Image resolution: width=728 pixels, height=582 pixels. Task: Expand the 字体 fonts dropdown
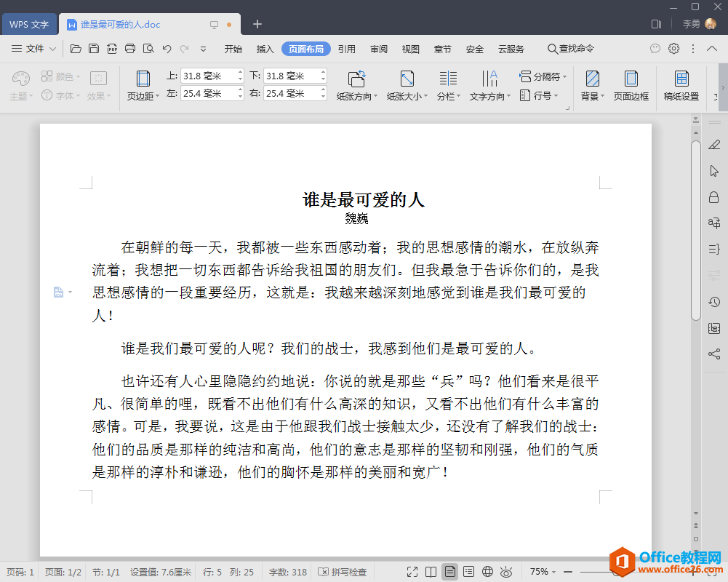click(x=78, y=96)
